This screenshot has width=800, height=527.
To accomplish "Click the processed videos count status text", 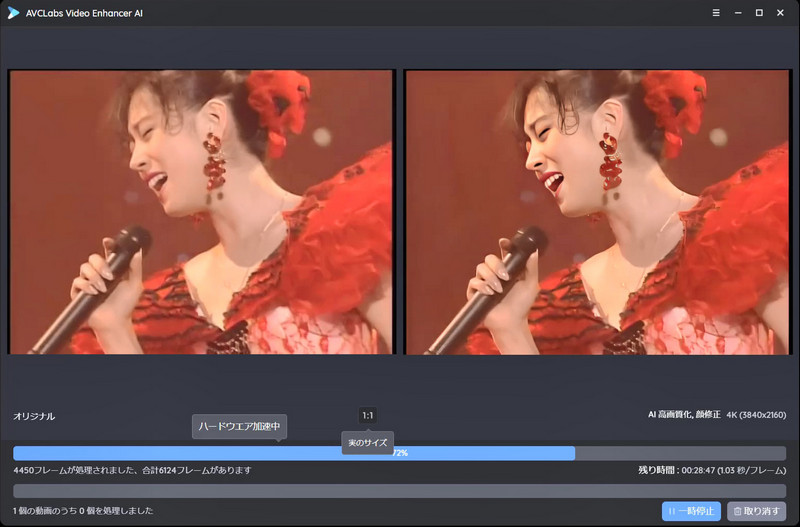I will point(83,511).
